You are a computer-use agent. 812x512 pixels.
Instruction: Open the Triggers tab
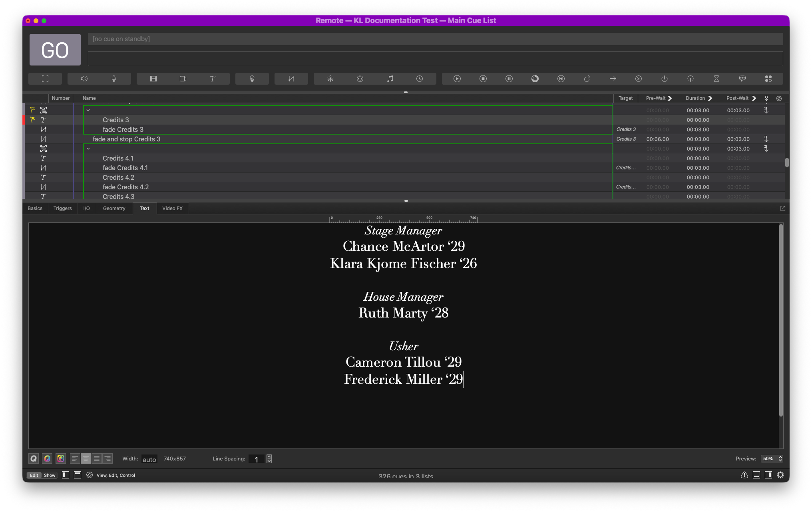63,208
